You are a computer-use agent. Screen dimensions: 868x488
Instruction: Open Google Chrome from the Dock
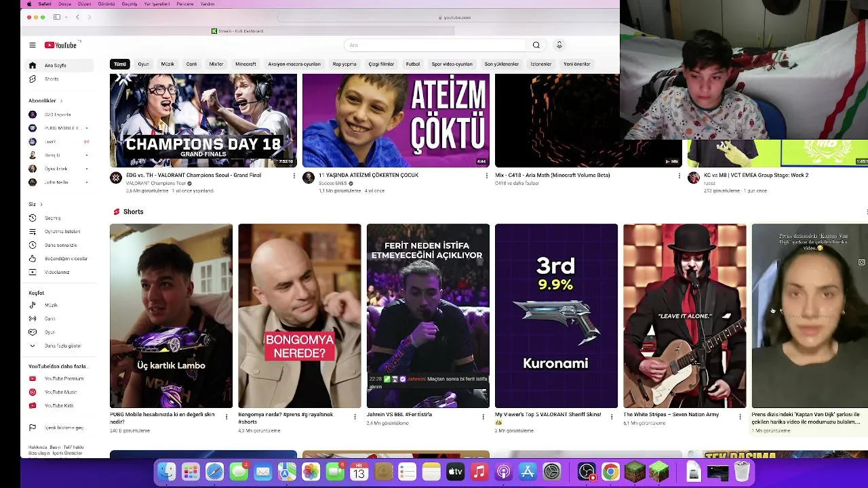[x=611, y=472]
